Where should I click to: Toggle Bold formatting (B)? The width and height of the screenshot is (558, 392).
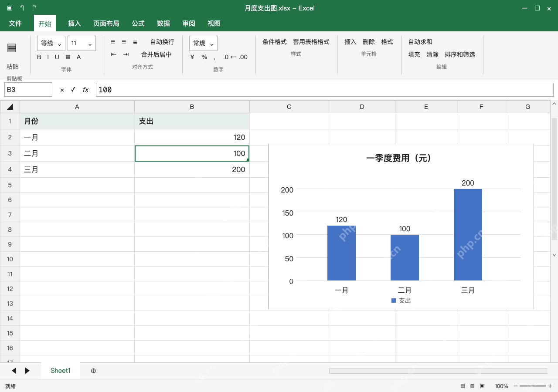[x=39, y=57]
